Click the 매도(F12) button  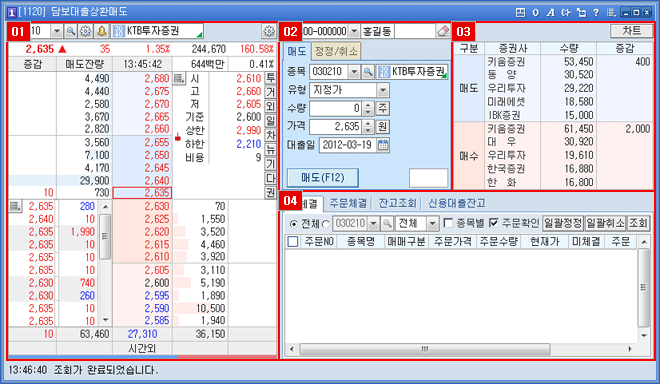click(323, 178)
